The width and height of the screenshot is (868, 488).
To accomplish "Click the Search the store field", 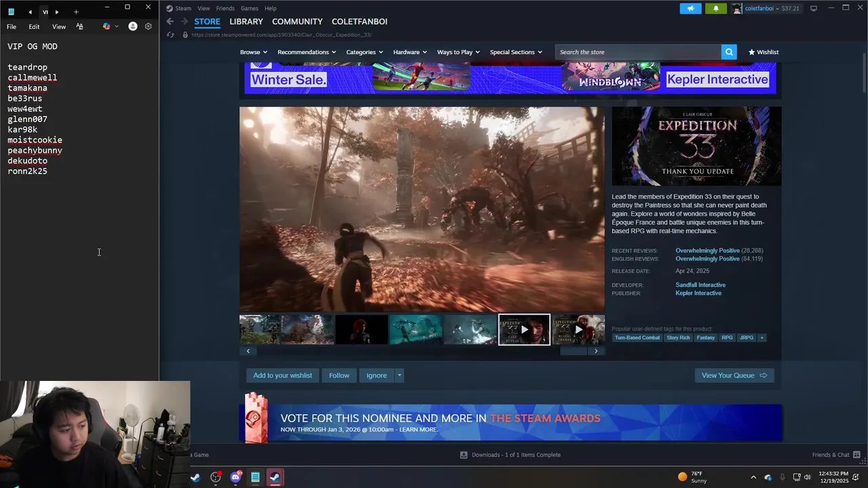I will pos(638,52).
